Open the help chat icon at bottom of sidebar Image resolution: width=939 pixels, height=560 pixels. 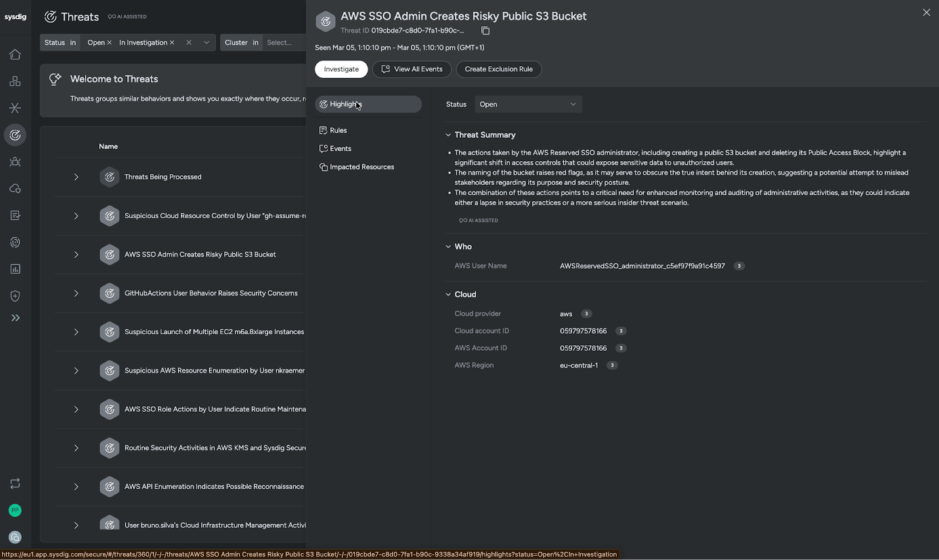point(15,537)
